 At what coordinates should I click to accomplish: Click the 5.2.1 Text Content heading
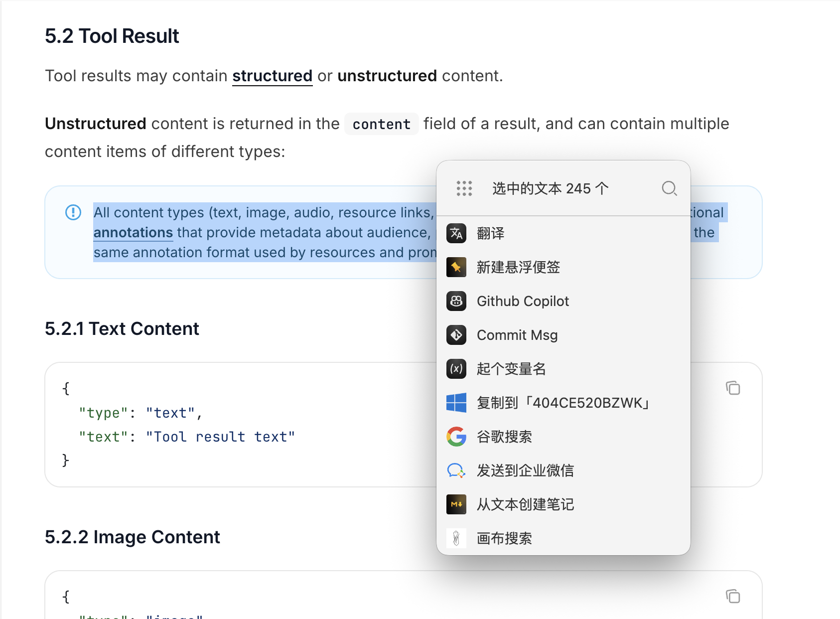(122, 329)
